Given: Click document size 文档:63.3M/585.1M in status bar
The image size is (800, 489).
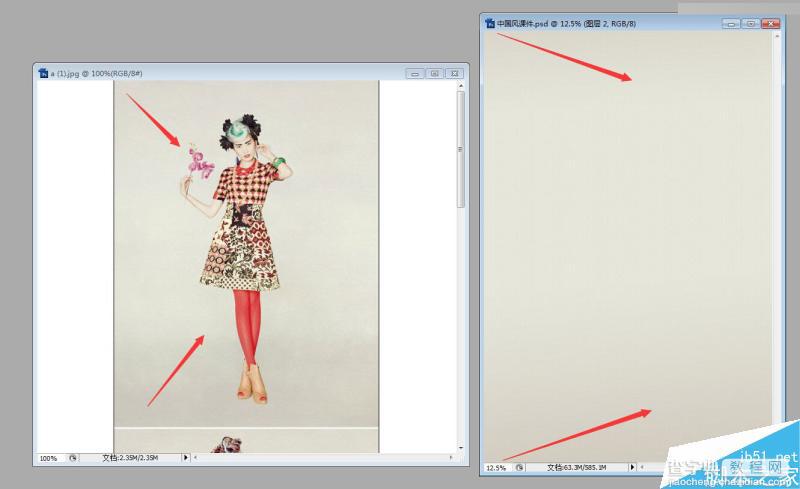Looking at the screenshot, I should (577, 467).
